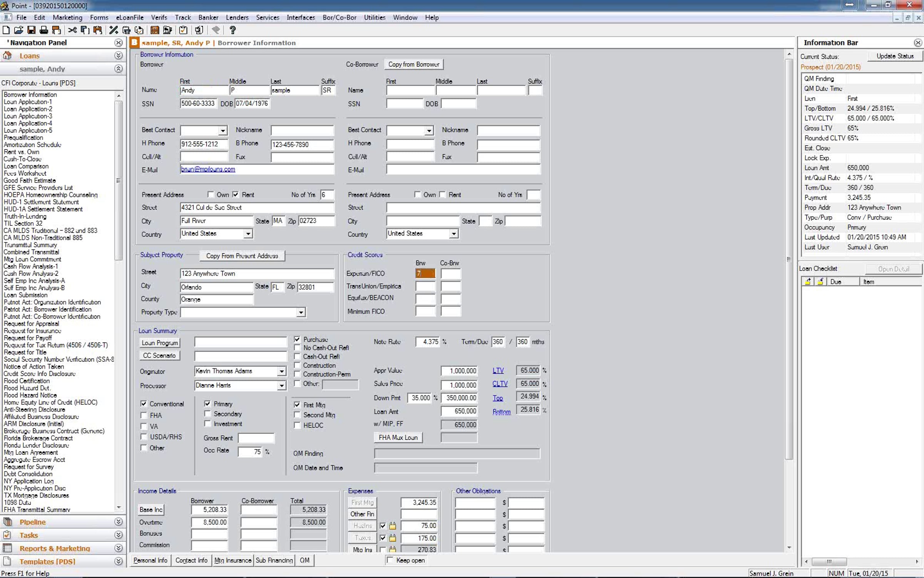This screenshot has height=578, width=924.
Task: Click the percent rate toolbar icon
Action: pos(114,30)
